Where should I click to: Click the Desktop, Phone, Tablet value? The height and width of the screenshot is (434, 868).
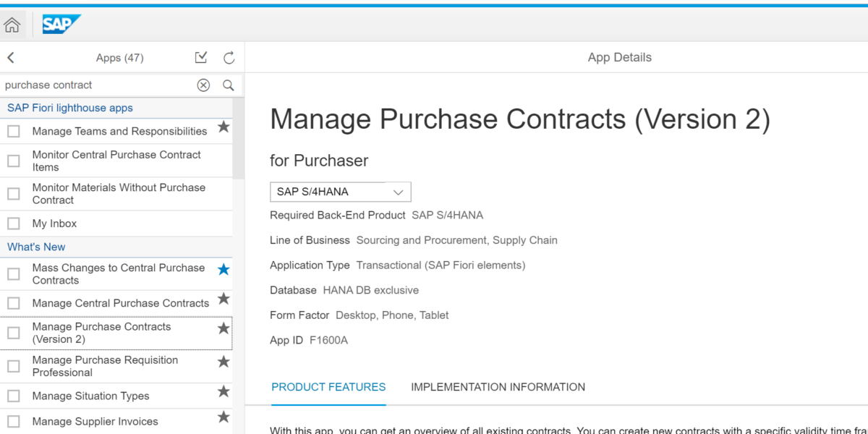pyautogui.click(x=392, y=315)
